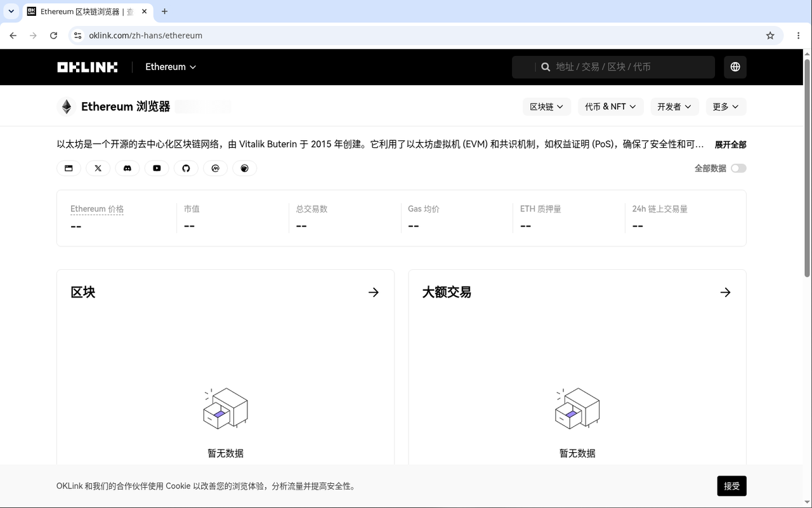Click the arrow next to 区块 heading

pos(374,292)
